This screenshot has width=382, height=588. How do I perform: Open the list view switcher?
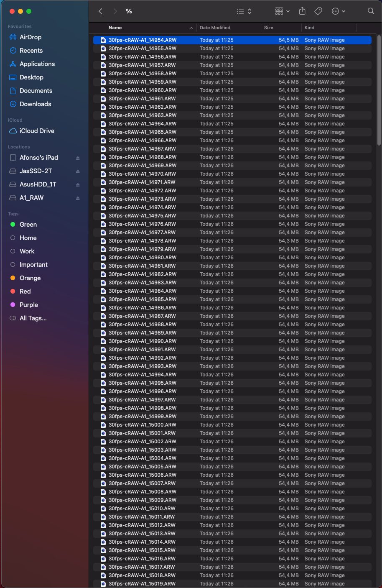click(244, 11)
